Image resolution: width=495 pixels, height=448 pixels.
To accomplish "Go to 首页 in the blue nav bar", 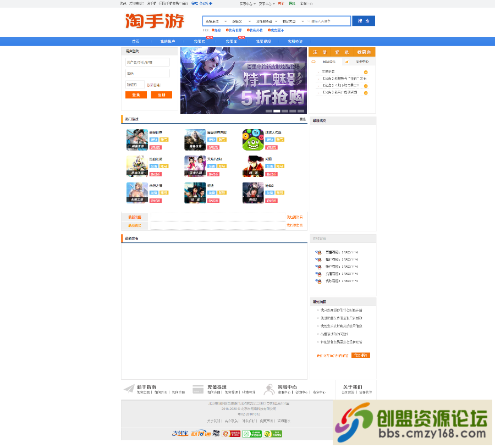I will [x=135, y=41].
